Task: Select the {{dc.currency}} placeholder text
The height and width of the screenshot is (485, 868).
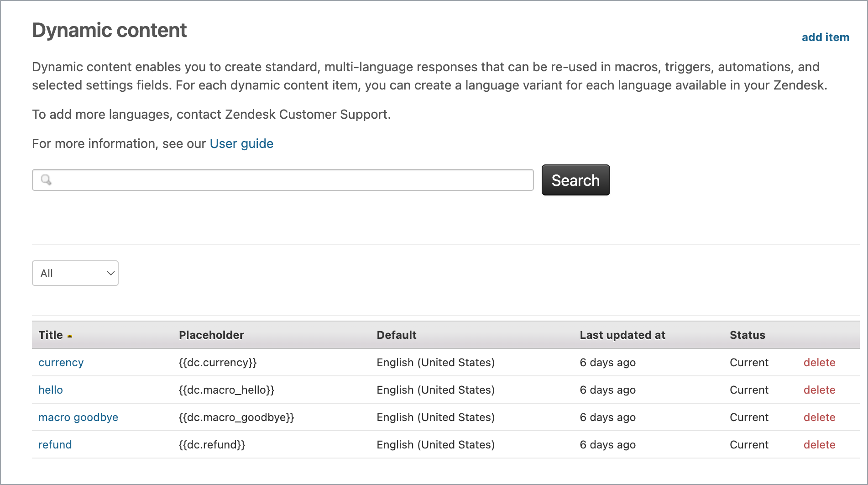Action: point(218,363)
